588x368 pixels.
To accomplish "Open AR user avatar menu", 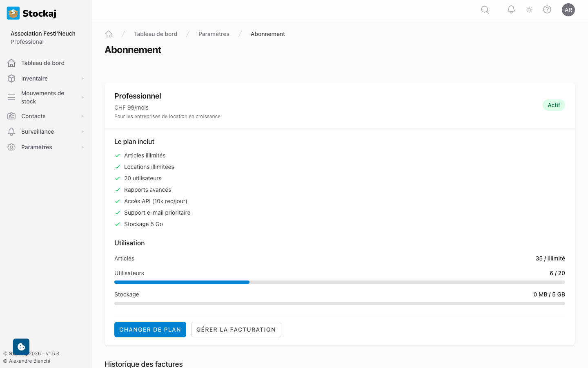I will [568, 10].
